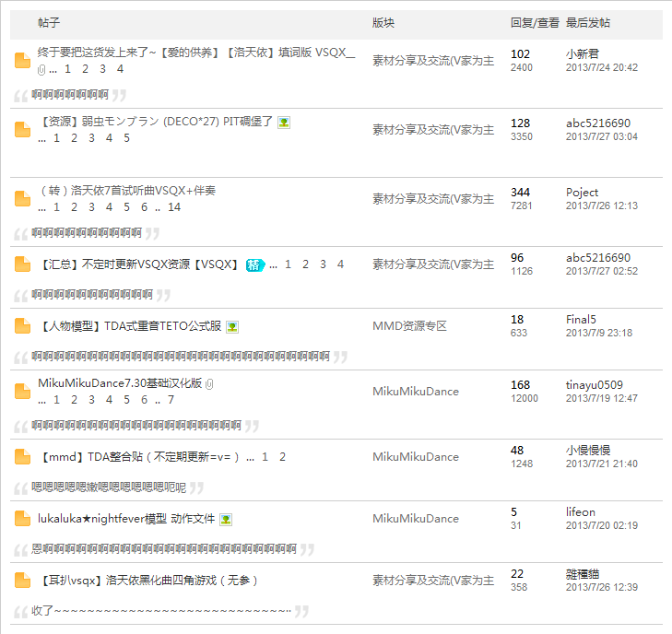The width and height of the screenshot is (672, 634).
Task: View profile of last poster lifeon
Action: 581,512
